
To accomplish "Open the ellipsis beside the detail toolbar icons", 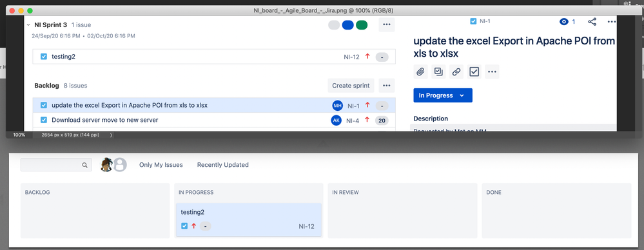I will (492, 72).
